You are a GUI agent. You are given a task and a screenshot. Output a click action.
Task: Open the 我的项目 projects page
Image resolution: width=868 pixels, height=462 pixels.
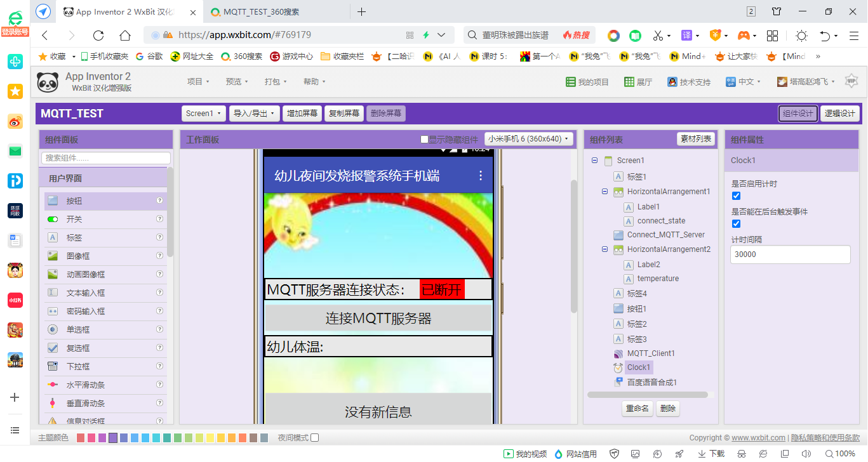tap(587, 82)
